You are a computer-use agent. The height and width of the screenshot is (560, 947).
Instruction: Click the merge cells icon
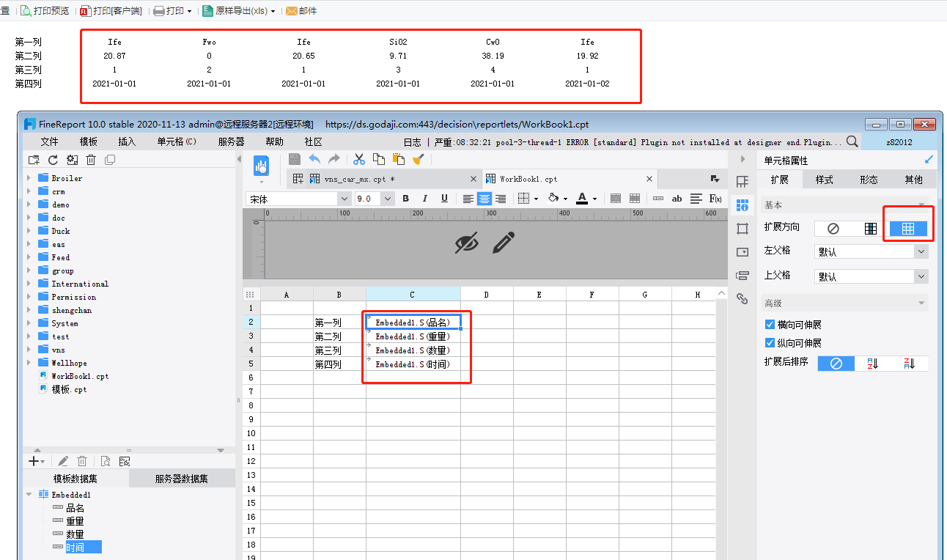(616, 199)
